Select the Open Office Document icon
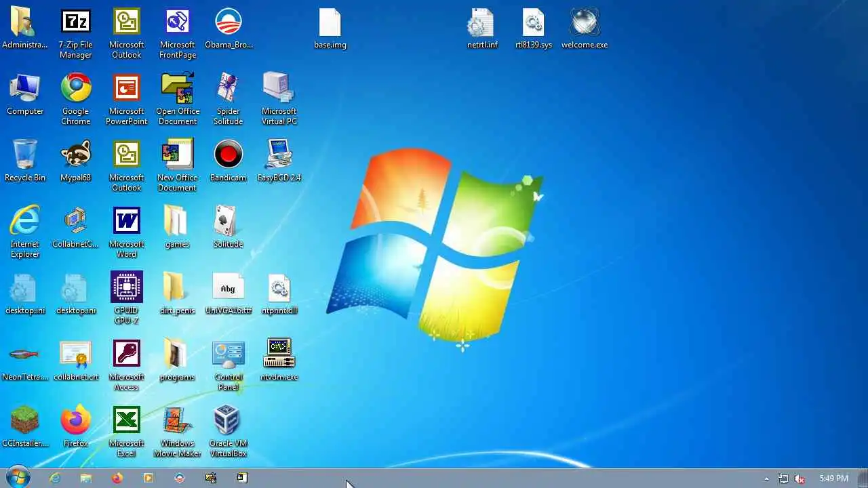This screenshot has height=488, width=868. coord(178,100)
